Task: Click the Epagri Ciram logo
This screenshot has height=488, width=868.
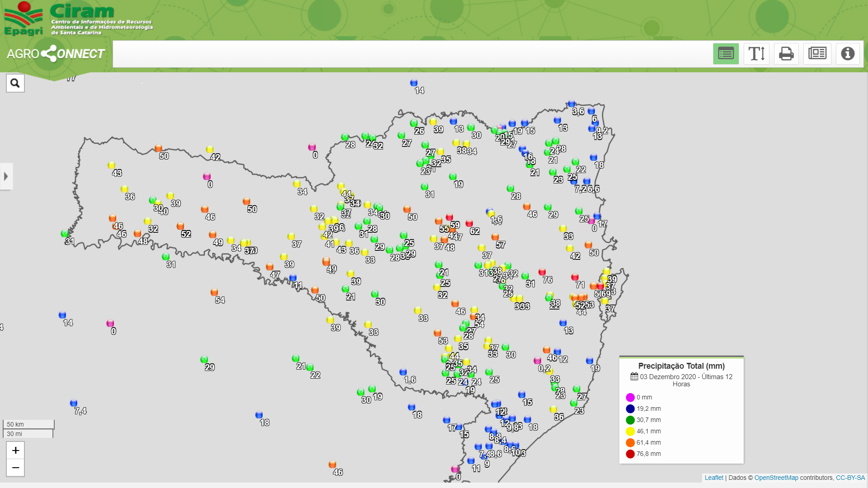Action: pyautogui.click(x=78, y=19)
